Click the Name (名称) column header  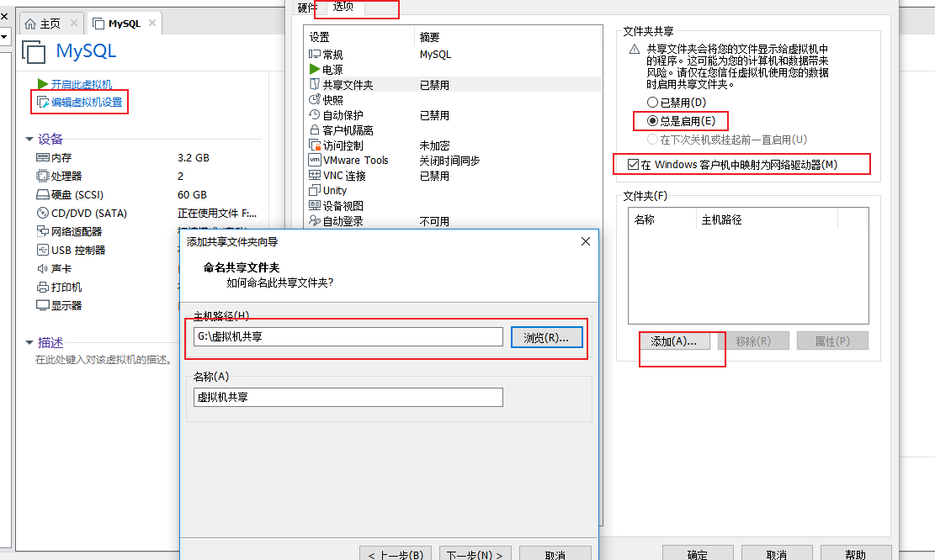[661, 219]
